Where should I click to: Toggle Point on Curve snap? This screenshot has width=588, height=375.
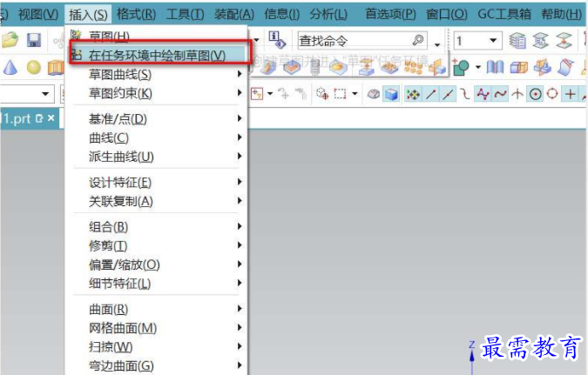coord(500,94)
